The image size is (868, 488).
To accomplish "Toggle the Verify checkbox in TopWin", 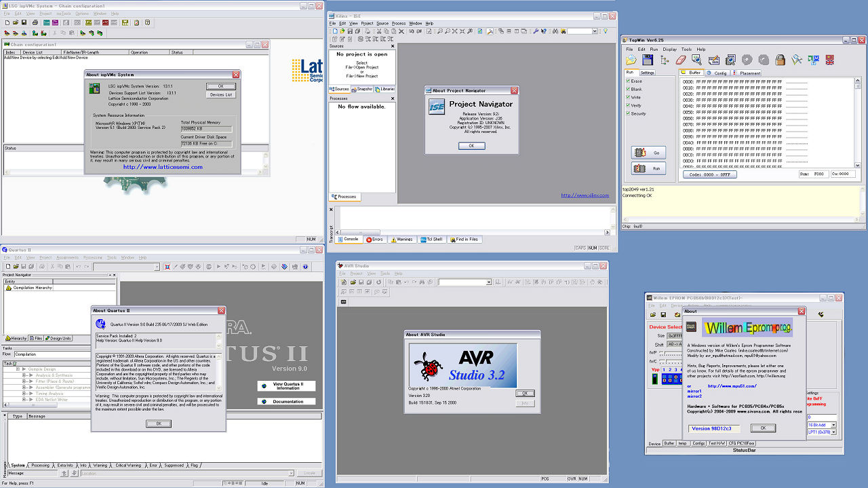I will (629, 106).
